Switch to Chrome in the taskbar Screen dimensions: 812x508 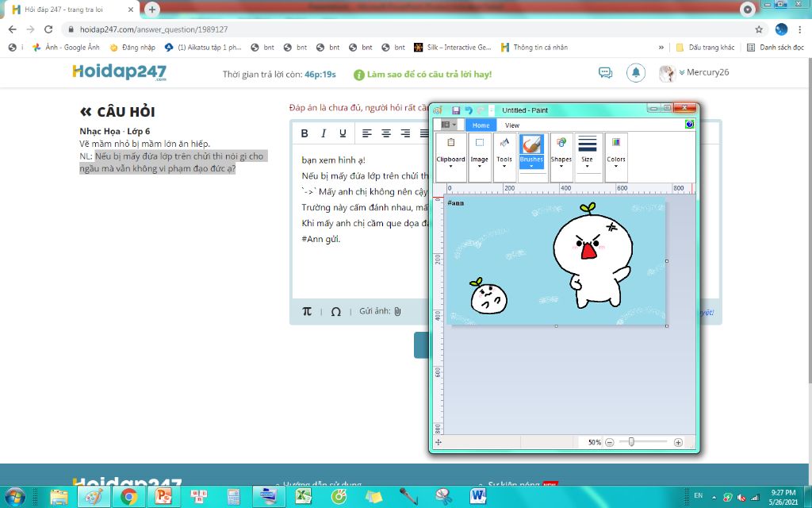click(x=128, y=497)
